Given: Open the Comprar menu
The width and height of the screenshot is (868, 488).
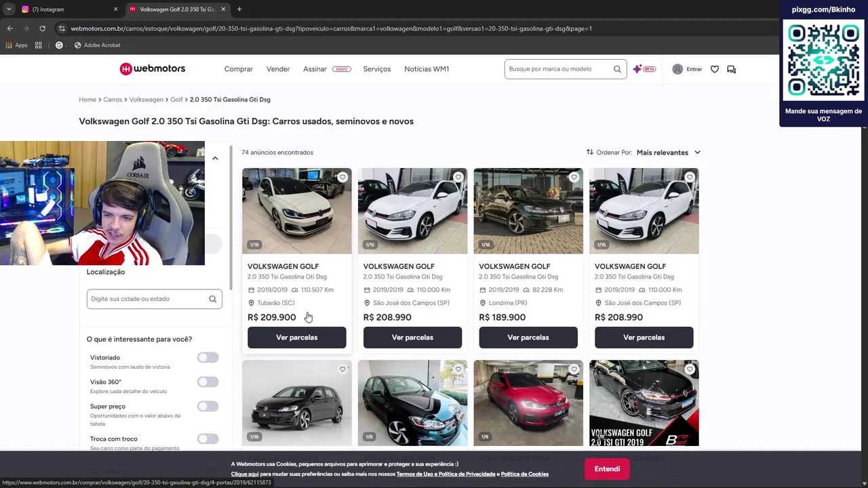Looking at the screenshot, I should click(x=238, y=69).
